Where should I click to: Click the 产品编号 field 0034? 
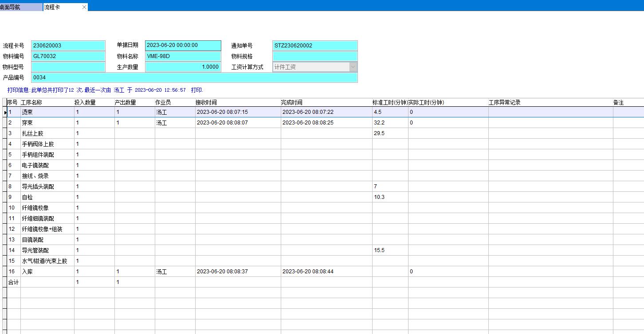194,78
